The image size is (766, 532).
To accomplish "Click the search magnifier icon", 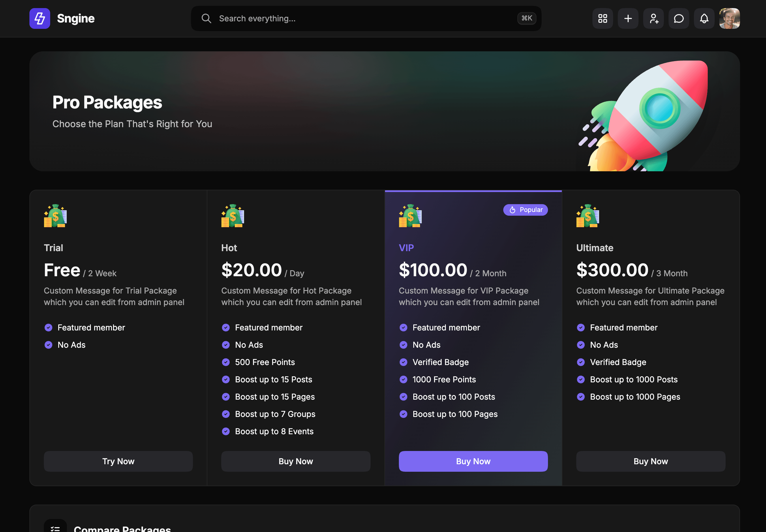I will point(206,18).
